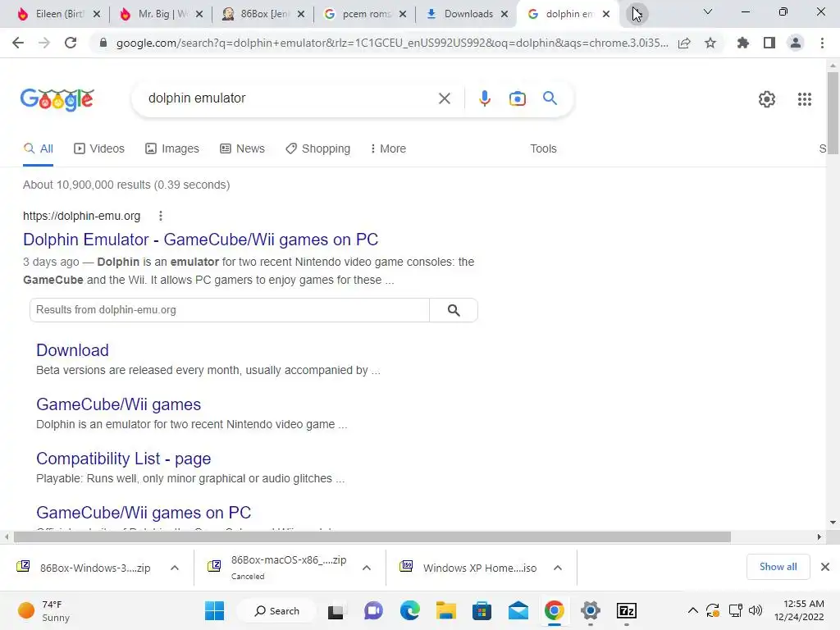Open Microsoft Edge from the taskbar
Image resolution: width=840 pixels, height=630 pixels.
pos(410,610)
